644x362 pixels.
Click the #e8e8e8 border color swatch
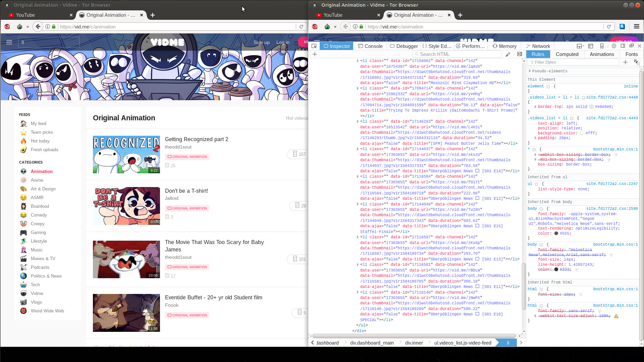coord(591,107)
